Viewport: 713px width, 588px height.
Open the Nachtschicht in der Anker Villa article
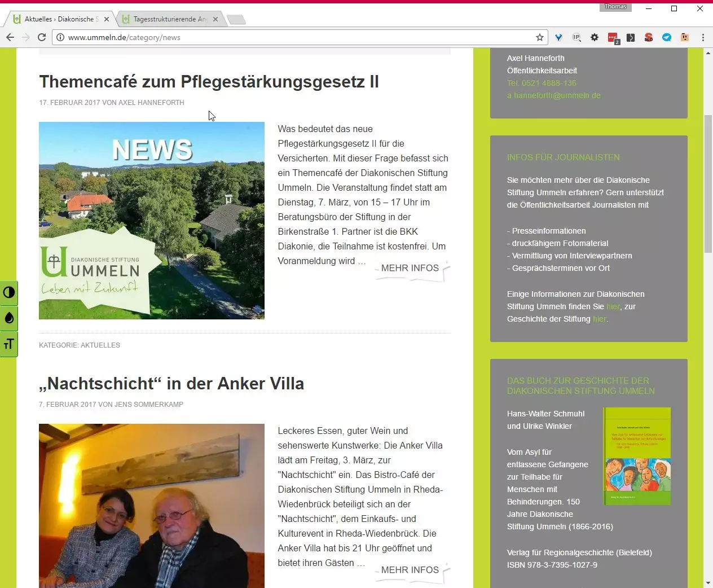(171, 384)
